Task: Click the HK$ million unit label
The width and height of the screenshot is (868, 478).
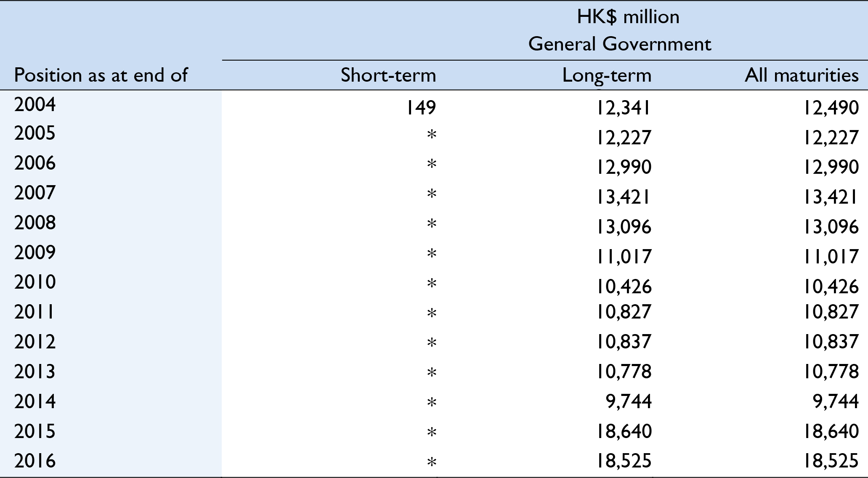Action: tap(628, 17)
